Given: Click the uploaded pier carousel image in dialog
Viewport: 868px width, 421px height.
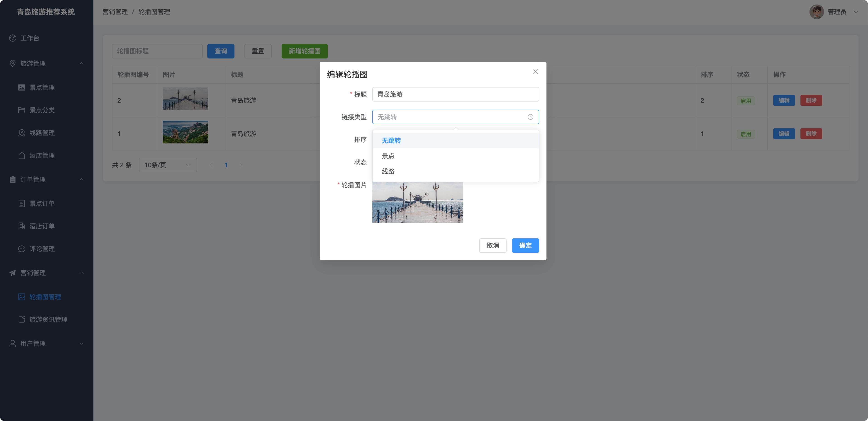Looking at the screenshot, I should click(417, 202).
